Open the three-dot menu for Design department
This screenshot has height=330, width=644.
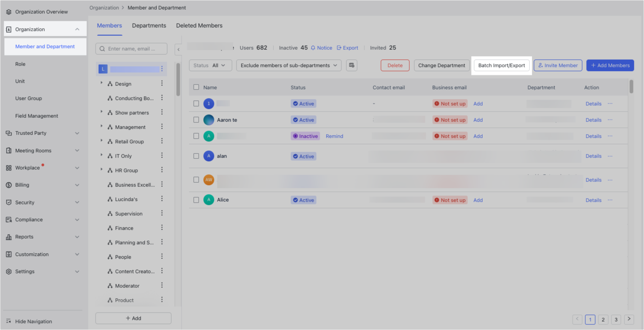coord(162,83)
